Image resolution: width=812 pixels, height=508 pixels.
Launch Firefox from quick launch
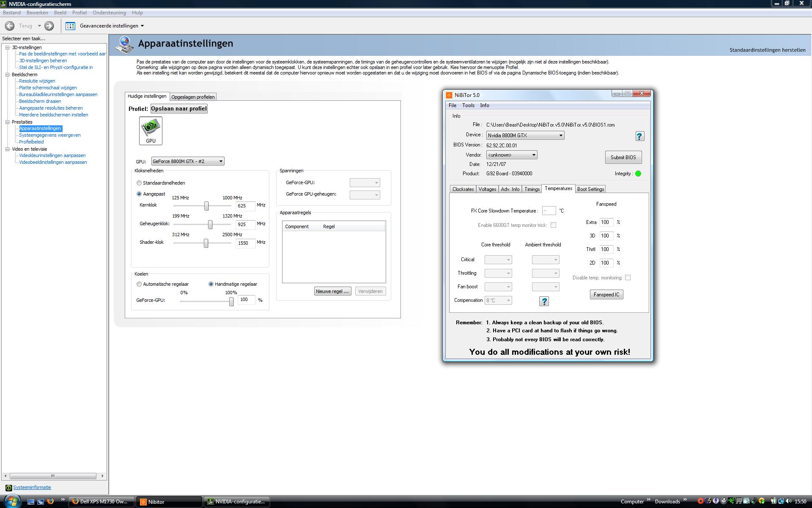pos(51,501)
